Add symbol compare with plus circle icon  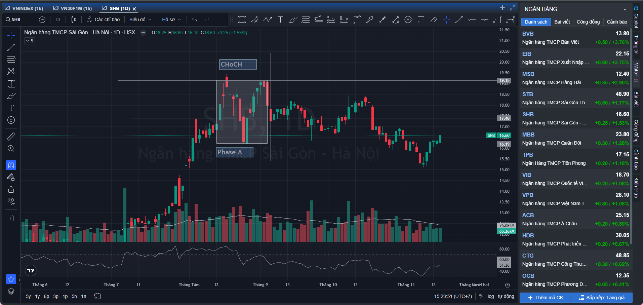[x=42, y=20]
